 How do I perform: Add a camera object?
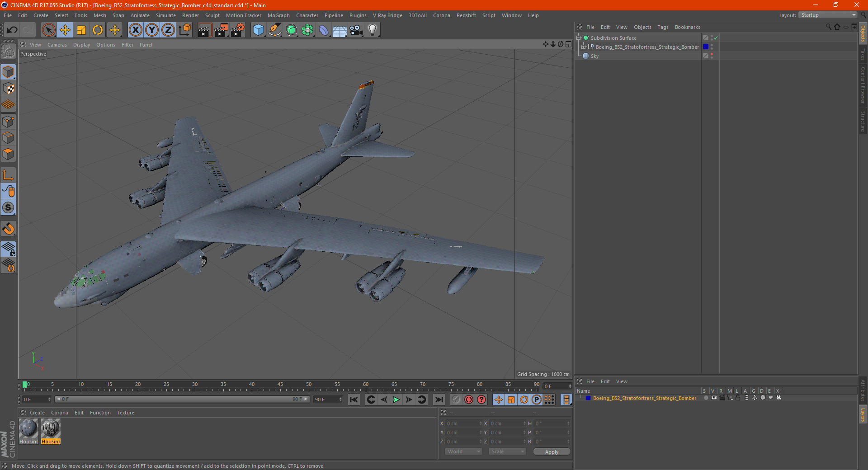356,30
